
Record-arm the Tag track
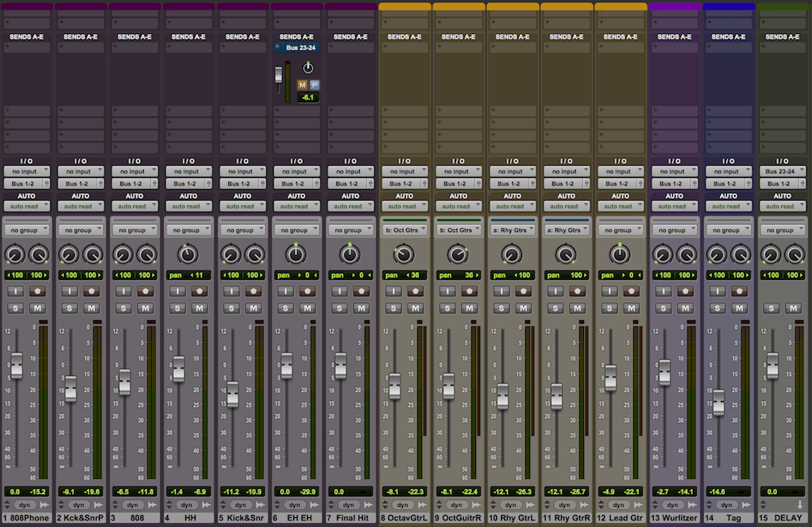(739, 291)
